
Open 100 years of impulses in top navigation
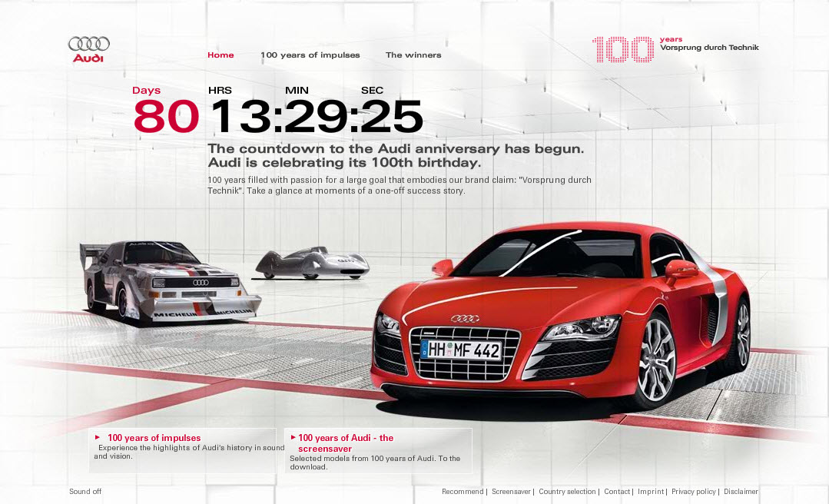[x=310, y=55]
